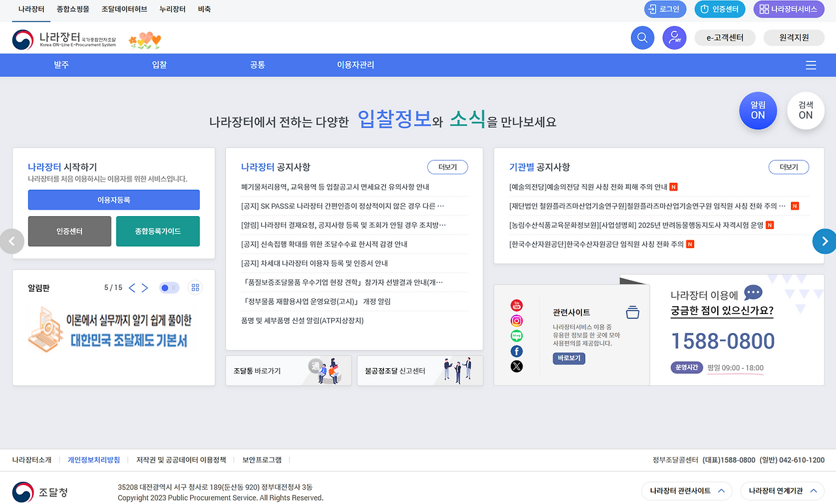Click the 원격지원 button
836x504 pixels.
[x=794, y=38]
